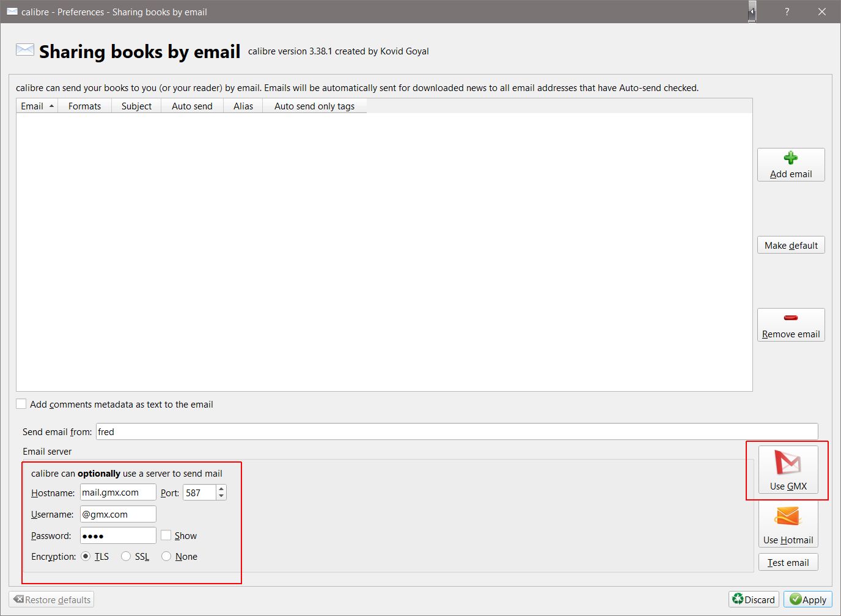Click the Make default button
Image resolution: width=841 pixels, height=616 pixels.
(791, 245)
